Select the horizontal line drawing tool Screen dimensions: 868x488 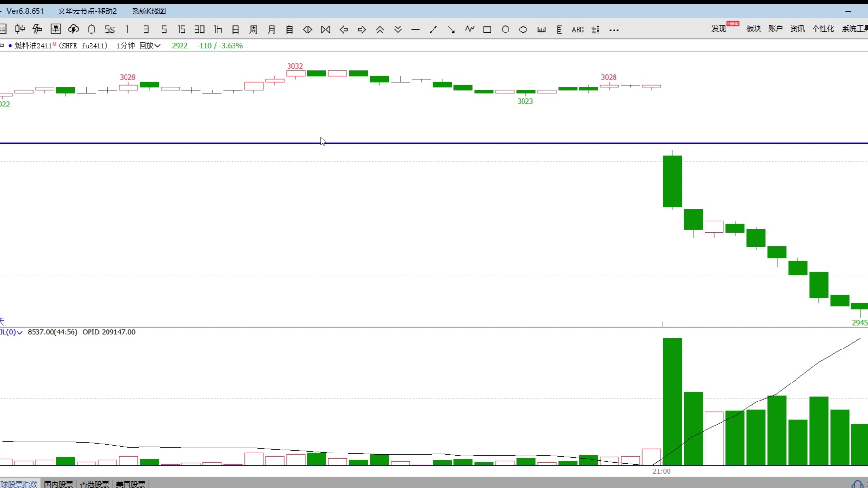coord(416,29)
